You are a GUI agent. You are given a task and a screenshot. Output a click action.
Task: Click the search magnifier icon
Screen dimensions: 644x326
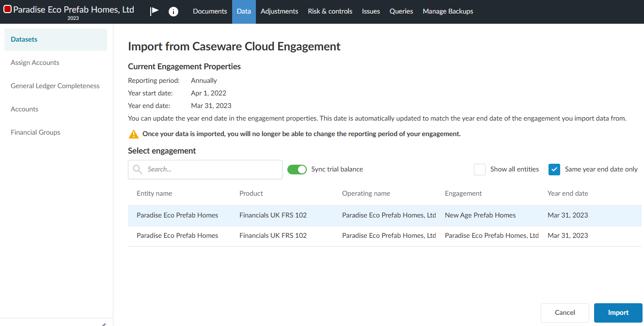pos(138,169)
